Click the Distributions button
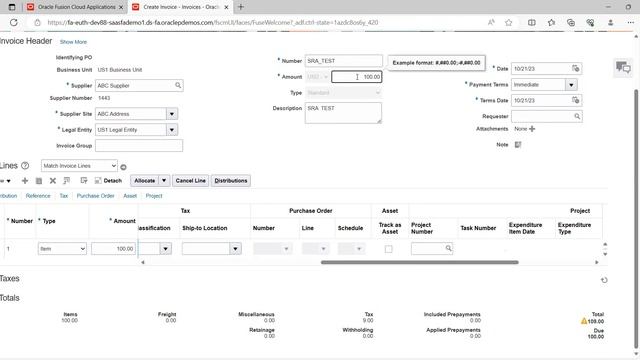 pyautogui.click(x=231, y=180)
